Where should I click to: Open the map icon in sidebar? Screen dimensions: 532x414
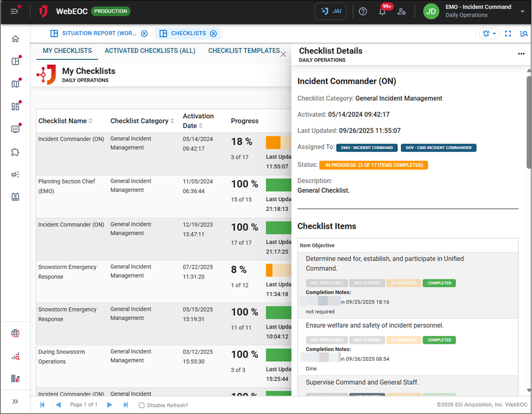15,84
